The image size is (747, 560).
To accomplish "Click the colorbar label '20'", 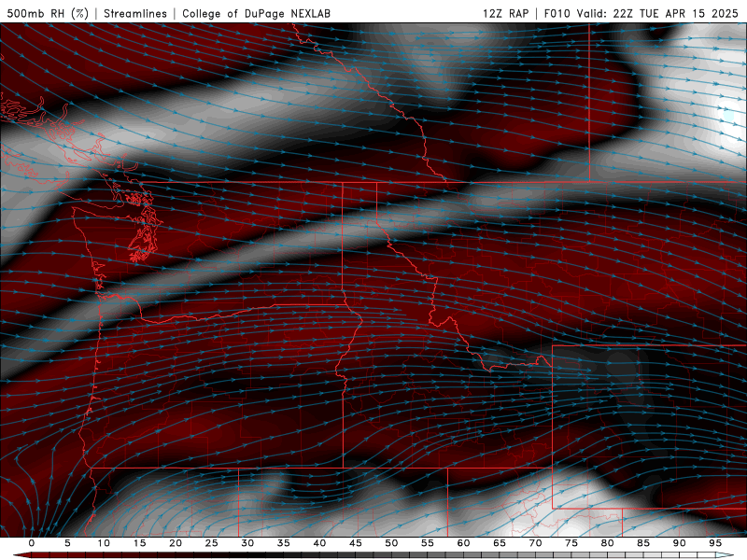I will click(x=176, y=543).
